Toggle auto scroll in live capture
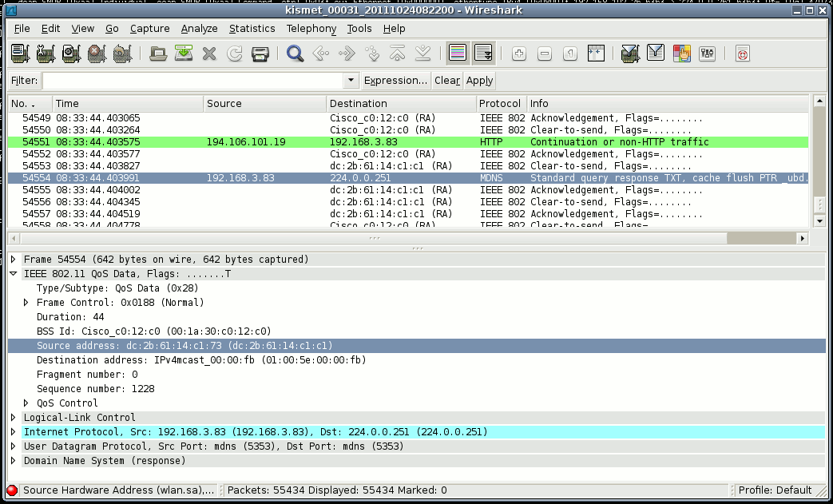This screenshot has width=833, height=504. [483, 53]
